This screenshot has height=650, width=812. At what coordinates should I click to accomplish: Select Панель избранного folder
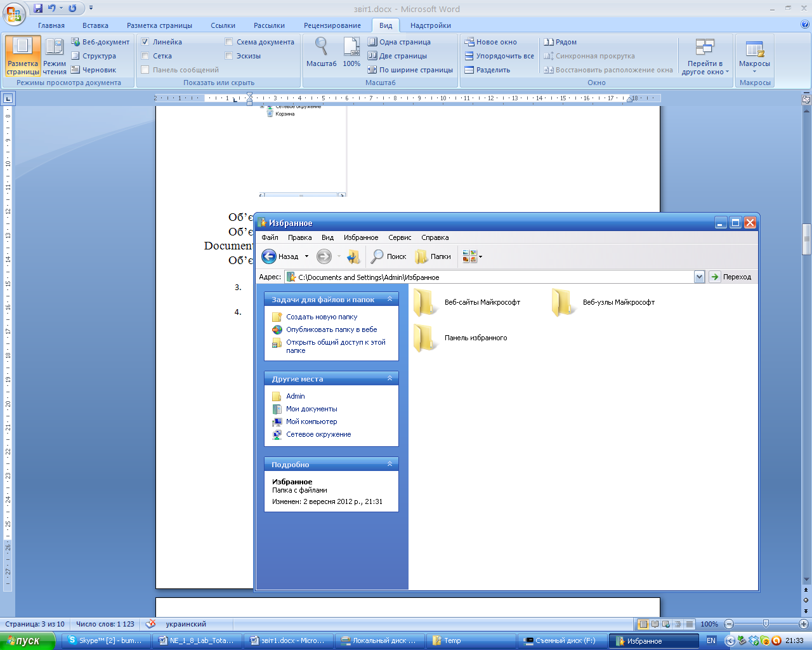pos(461,338)
